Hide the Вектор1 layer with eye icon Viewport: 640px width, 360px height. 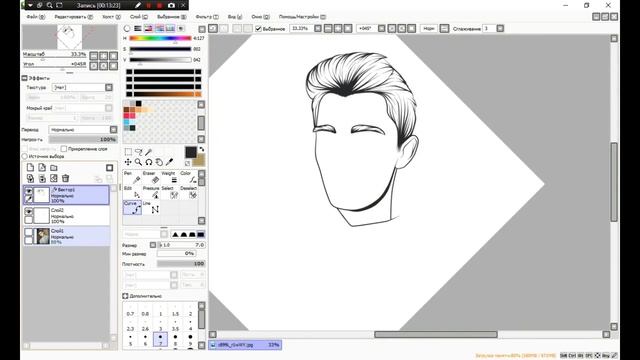tap(29, 191)
